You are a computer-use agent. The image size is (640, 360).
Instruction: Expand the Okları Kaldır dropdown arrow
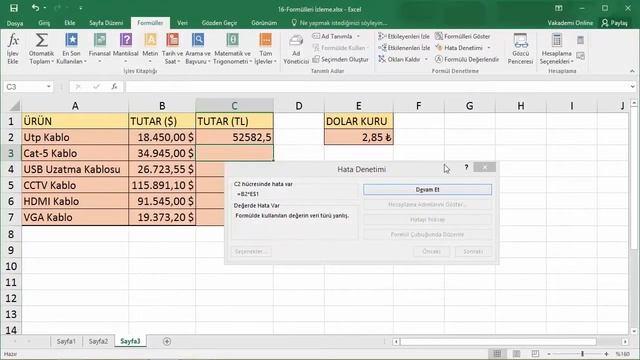[x=426, y=59]
